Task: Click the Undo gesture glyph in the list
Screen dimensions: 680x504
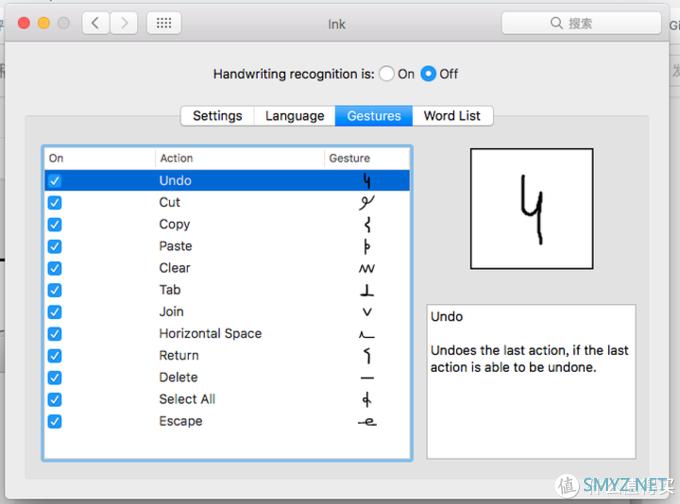Action: point(366,180)
